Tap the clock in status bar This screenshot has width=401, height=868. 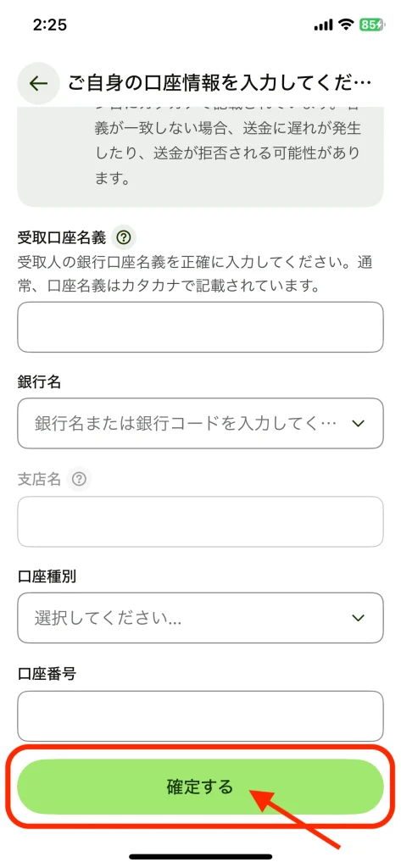click(x=50, y=25)
